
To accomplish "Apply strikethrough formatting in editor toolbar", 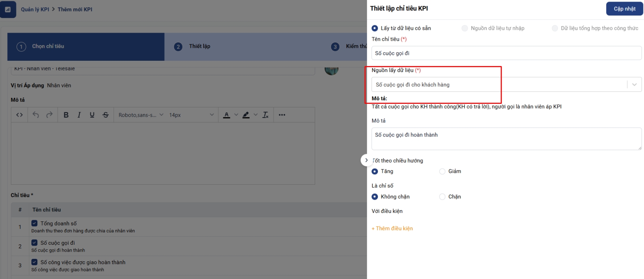I will click(x=105, y=115).
